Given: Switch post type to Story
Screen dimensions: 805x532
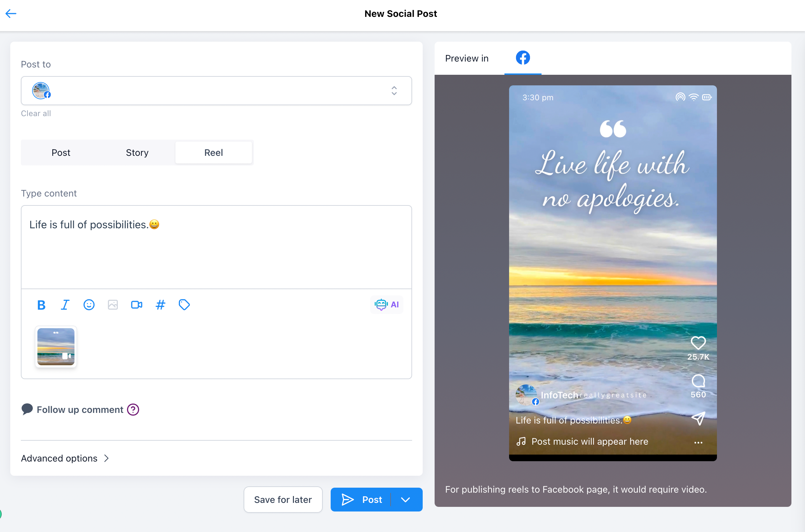Looking at the screenshot, I should coord(137,153).
